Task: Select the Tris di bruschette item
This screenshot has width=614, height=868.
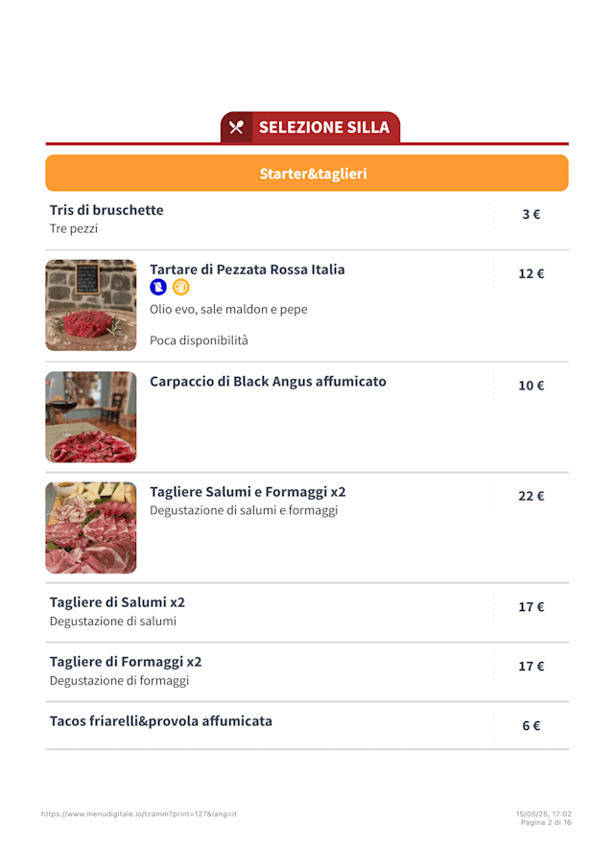Action: pos(106,210)
